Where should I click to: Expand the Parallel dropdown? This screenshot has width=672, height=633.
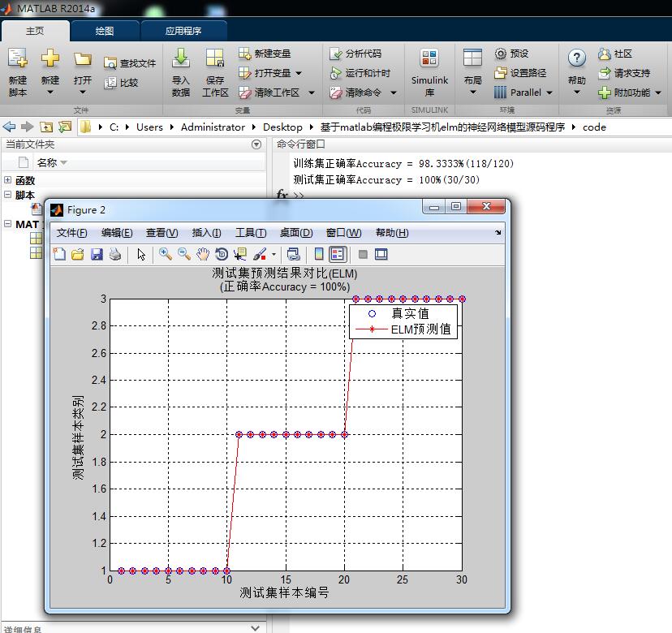[549, 93]
